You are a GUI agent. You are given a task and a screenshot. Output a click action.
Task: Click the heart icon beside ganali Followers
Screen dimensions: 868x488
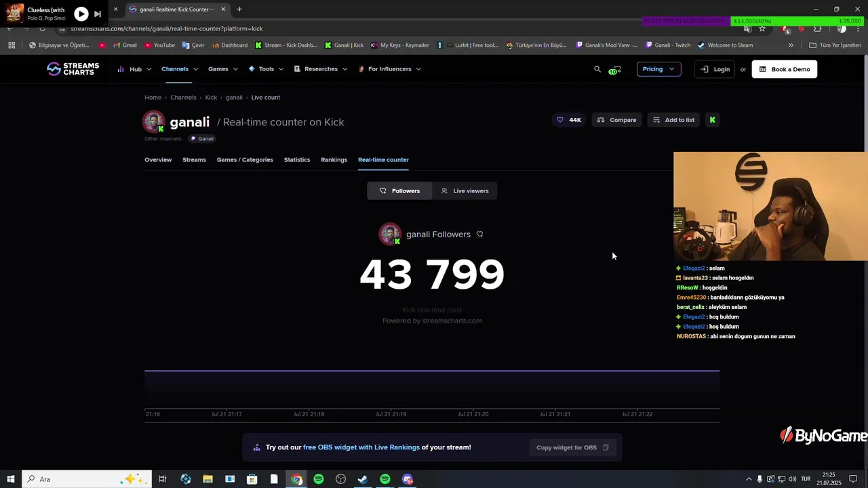(x=479, y=235)
